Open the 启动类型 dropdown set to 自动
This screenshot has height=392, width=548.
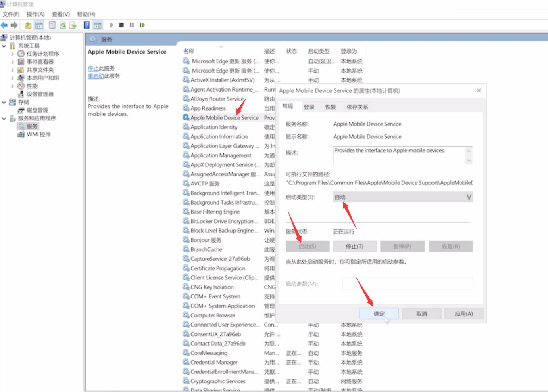[403, 197]
